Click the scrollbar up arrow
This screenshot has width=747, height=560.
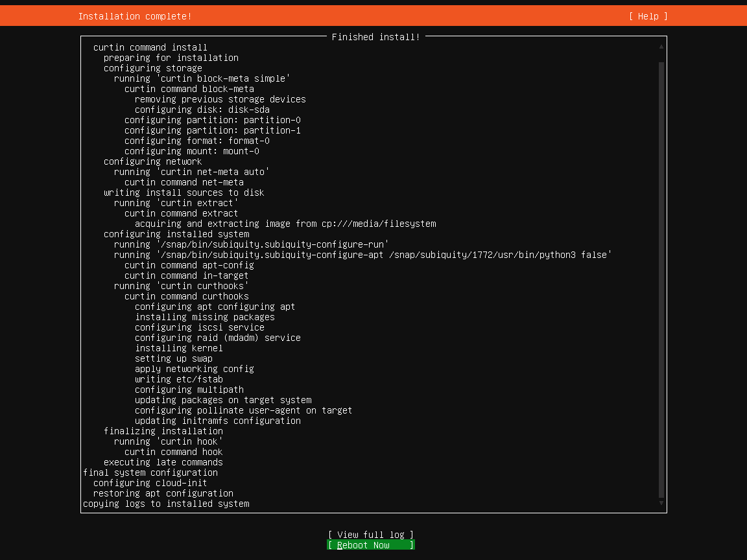tap(661, 47)
